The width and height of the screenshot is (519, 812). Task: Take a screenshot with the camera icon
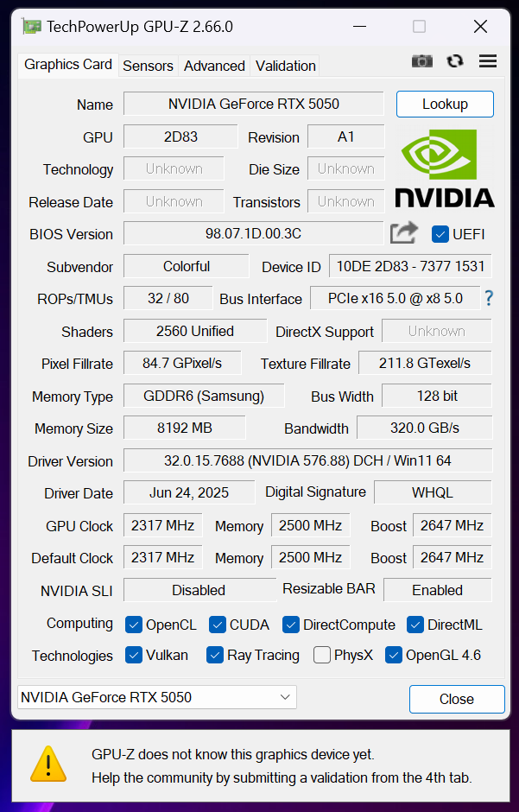(x=421, y=61)
